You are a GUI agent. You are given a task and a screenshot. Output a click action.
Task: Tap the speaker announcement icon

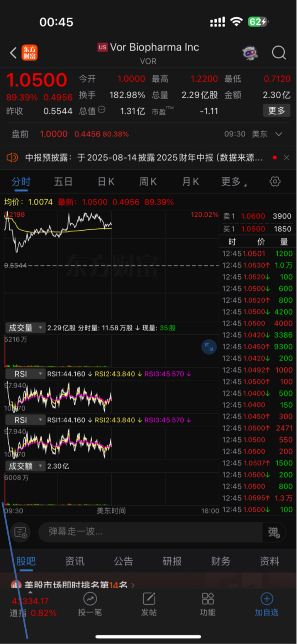12,157
